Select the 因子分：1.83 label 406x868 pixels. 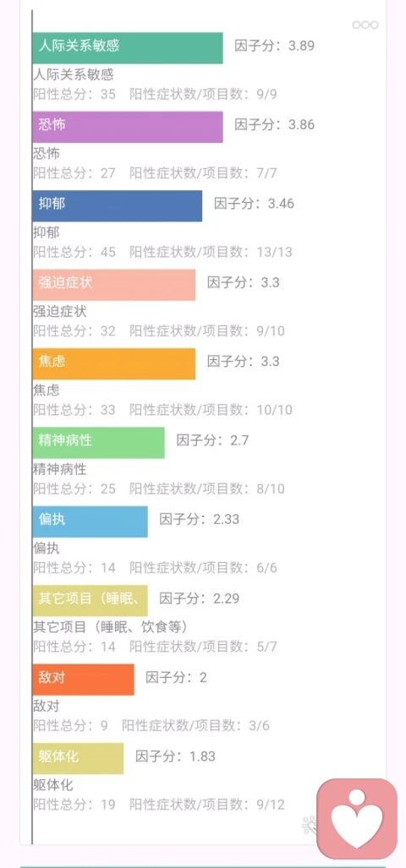coord(176,756)
